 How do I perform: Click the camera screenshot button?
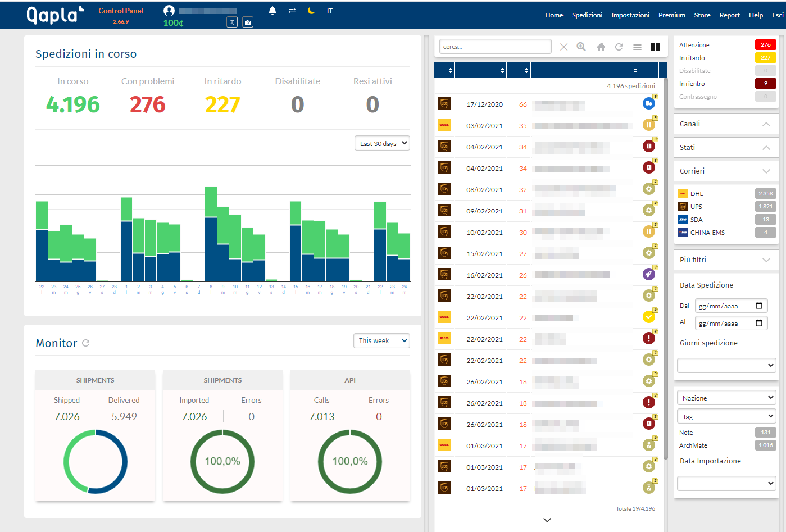coord(248,22)
